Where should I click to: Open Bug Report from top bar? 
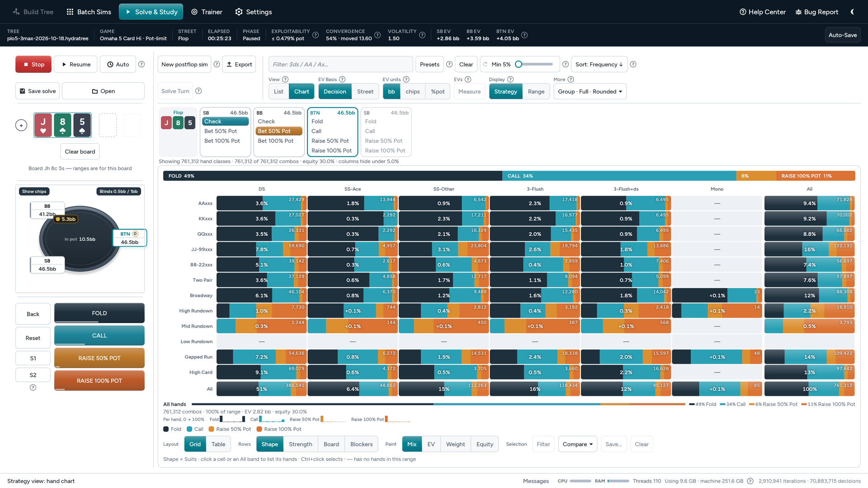tap(816, 12)
